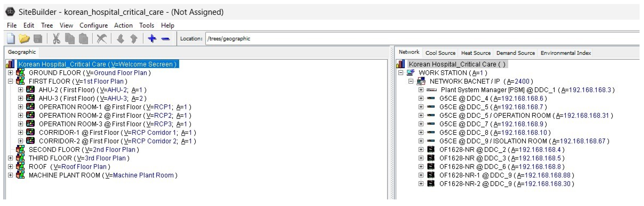
Task: Open the View menu
Action: [66, 25]
